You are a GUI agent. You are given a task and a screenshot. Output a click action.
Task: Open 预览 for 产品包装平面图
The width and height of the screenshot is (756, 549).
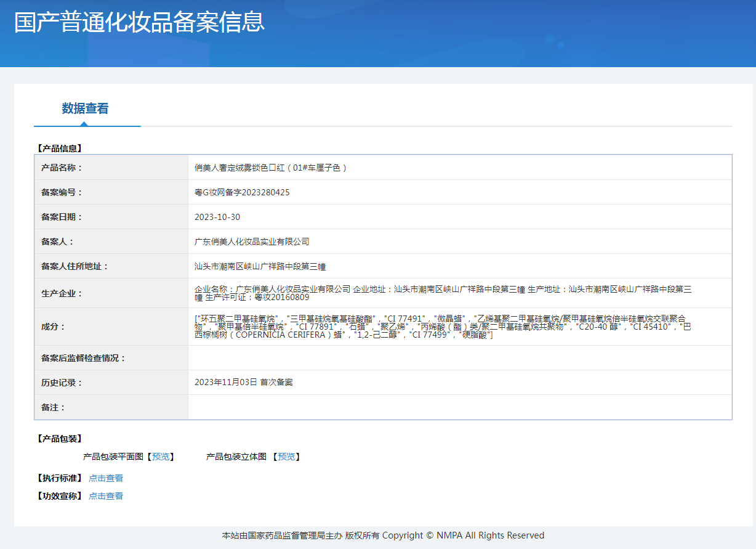point(161,457)
